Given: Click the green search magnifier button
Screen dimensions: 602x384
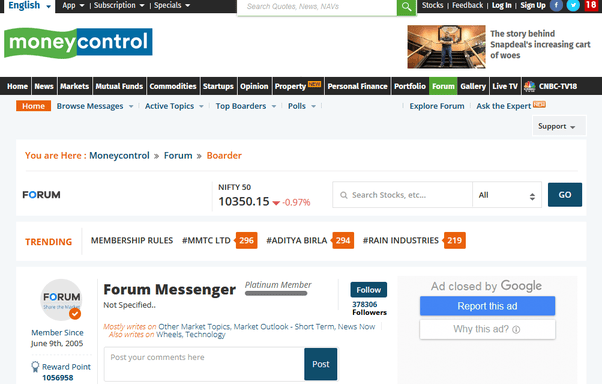Looking at the screenshot, I should pyautogui.click(x=406, y=7).
